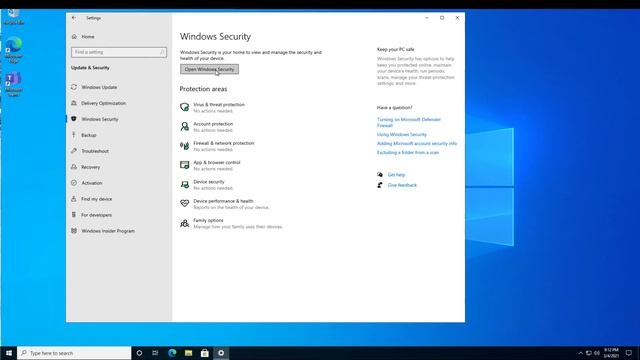This screenshot has height=360, width=640.
Task: Click the Activation checkmark sidebar icon
Action: pos(74,182)
